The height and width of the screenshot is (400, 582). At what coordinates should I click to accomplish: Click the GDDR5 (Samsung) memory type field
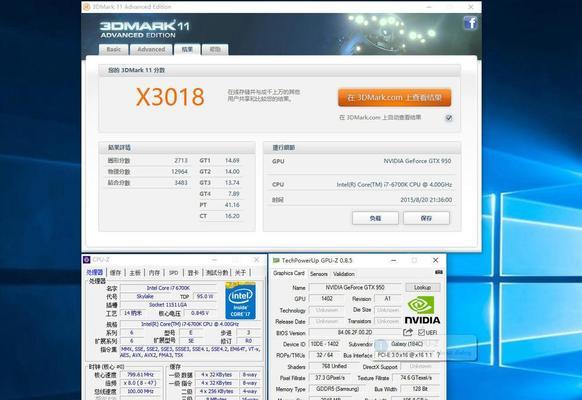pyautogui.click(x=337, y=389)
